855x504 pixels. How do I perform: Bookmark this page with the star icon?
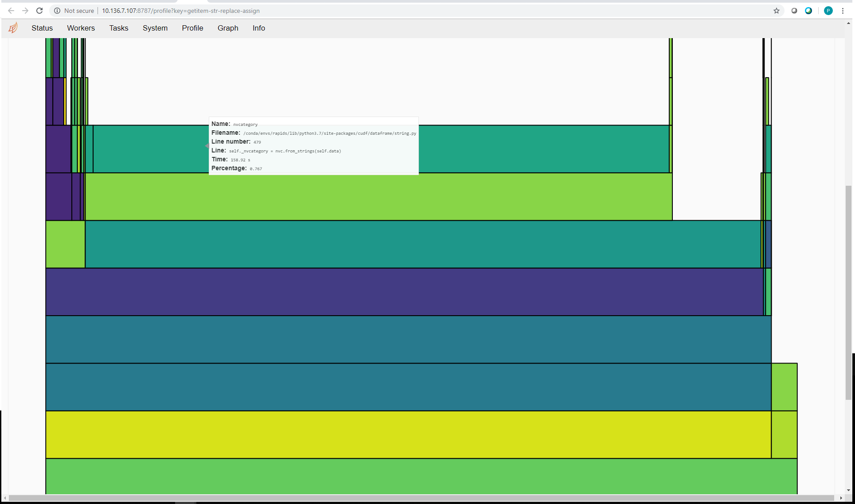click(777, 11)
